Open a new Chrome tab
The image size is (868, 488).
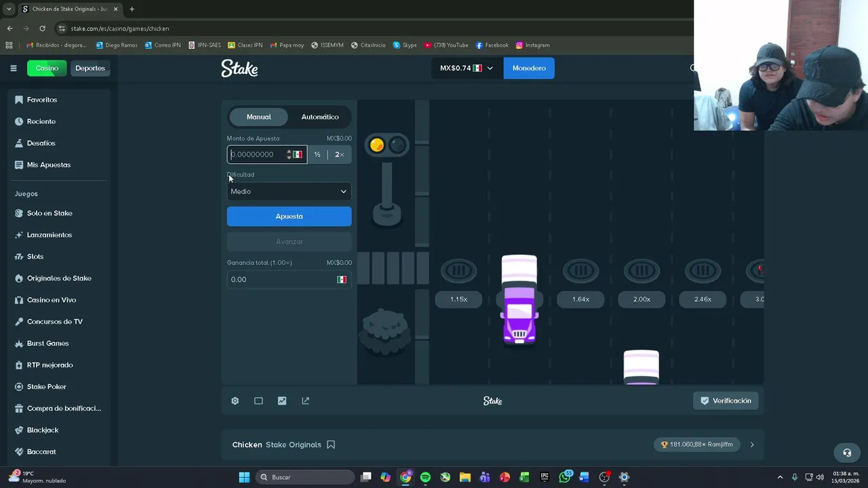click(x=132, y=9)
